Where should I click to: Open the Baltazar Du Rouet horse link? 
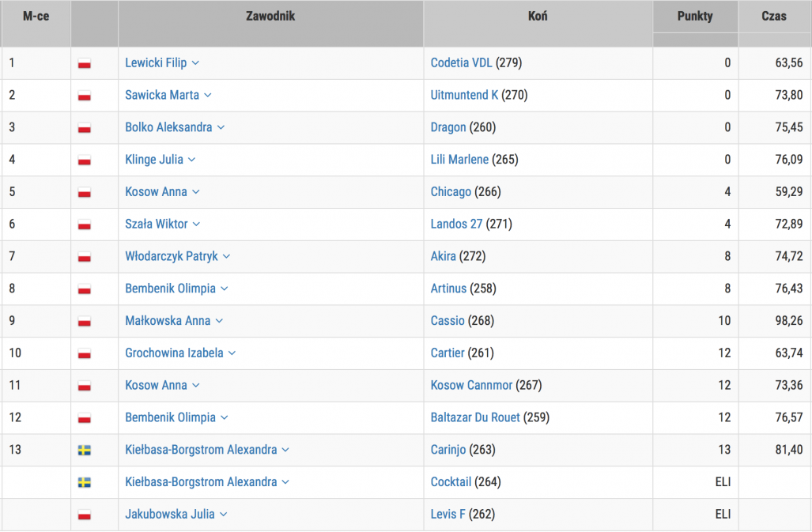[475, 417]
